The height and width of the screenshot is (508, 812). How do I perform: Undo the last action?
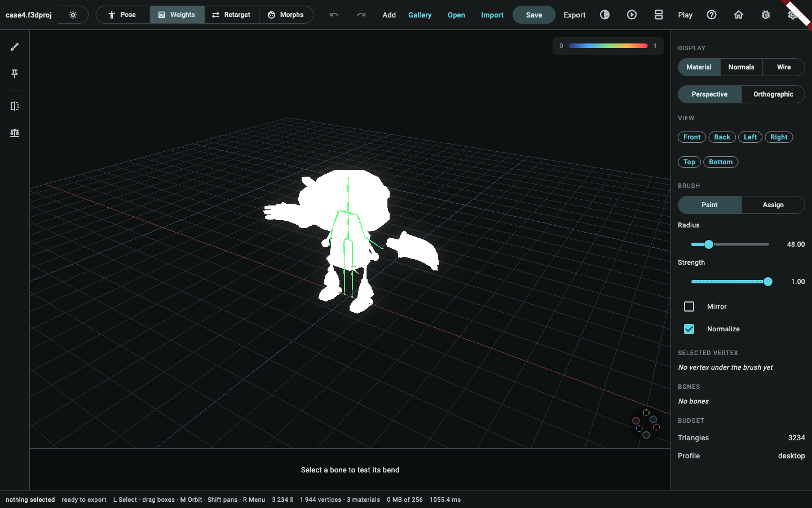click(334, 15)
